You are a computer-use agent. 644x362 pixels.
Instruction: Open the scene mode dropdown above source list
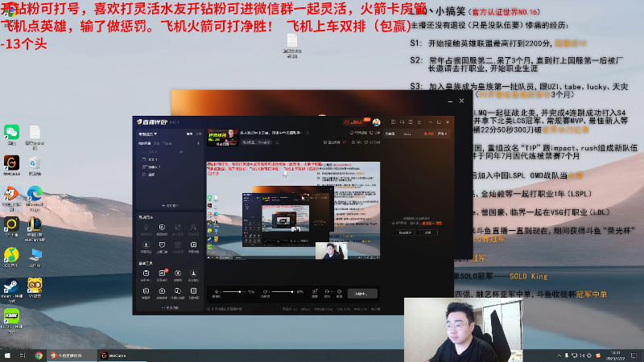click(x=148, y=134)
